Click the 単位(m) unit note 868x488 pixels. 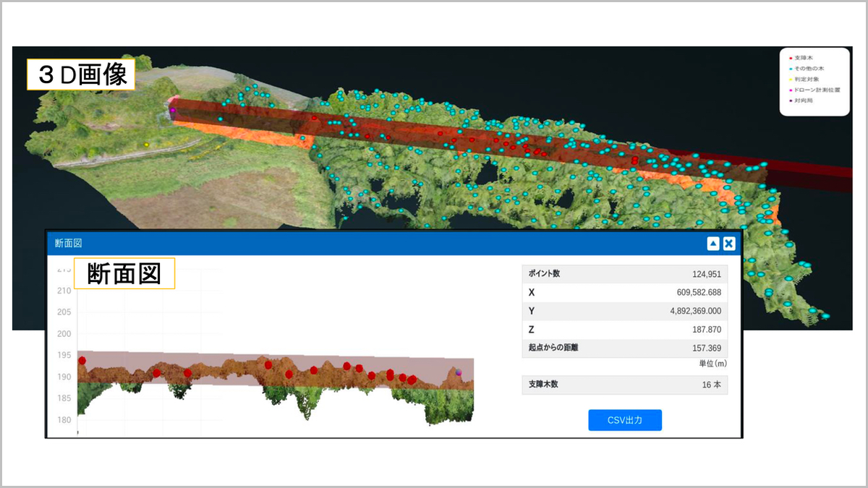coord(712,364)
